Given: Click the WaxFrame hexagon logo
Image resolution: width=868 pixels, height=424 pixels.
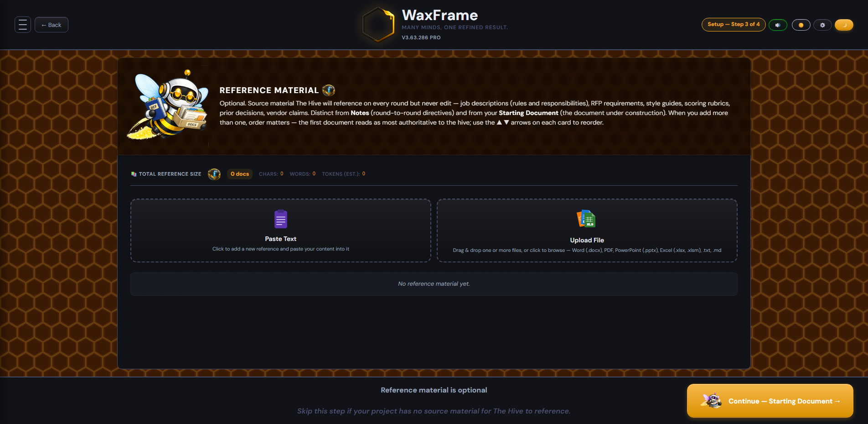Looking at the screenshot, I should [x=378, y=25].
